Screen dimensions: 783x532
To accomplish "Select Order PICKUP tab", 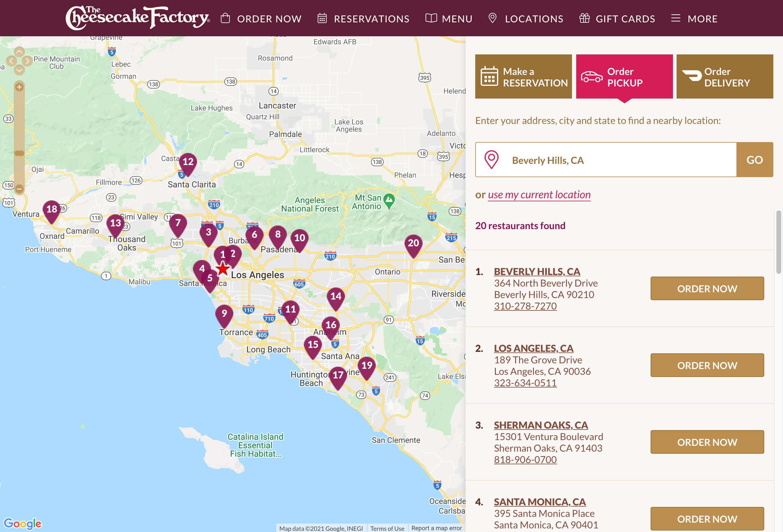I will tap(624, 76).
